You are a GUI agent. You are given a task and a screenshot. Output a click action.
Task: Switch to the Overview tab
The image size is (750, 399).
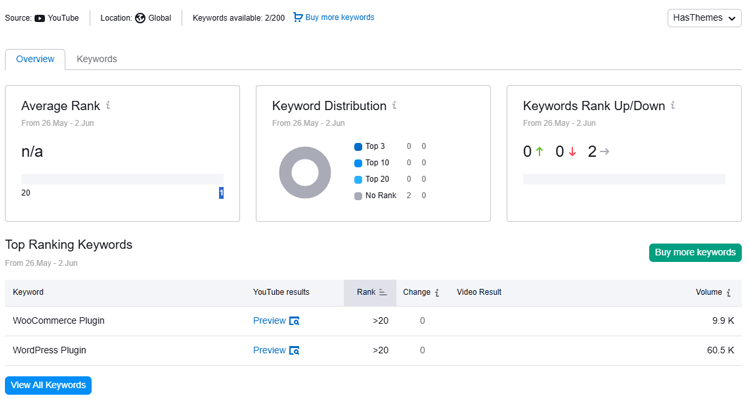pos(35,59)
